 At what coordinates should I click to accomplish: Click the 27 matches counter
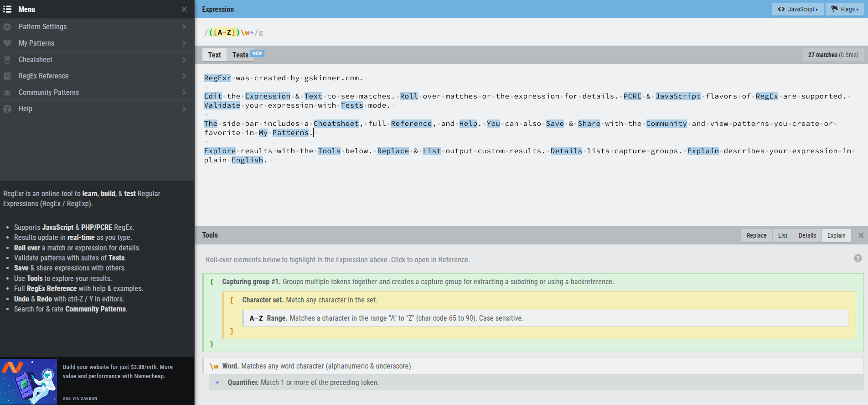click(x=833, y=55)
